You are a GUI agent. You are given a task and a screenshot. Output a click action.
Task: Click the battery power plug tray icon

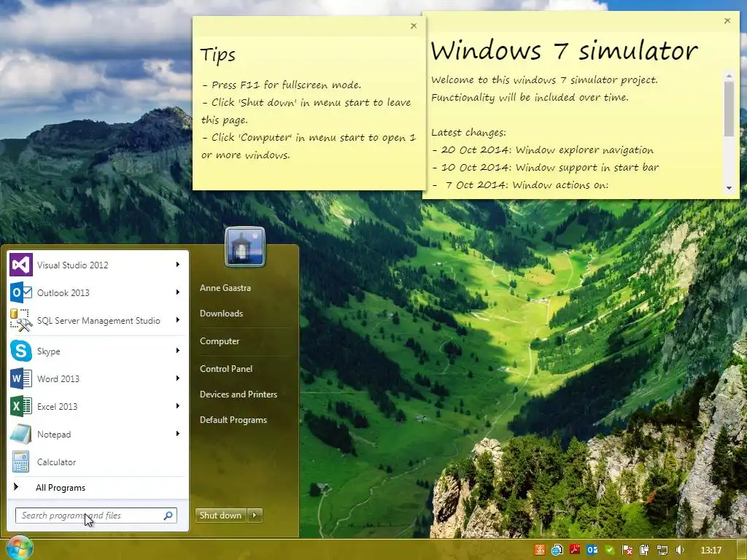pos(645,550)
